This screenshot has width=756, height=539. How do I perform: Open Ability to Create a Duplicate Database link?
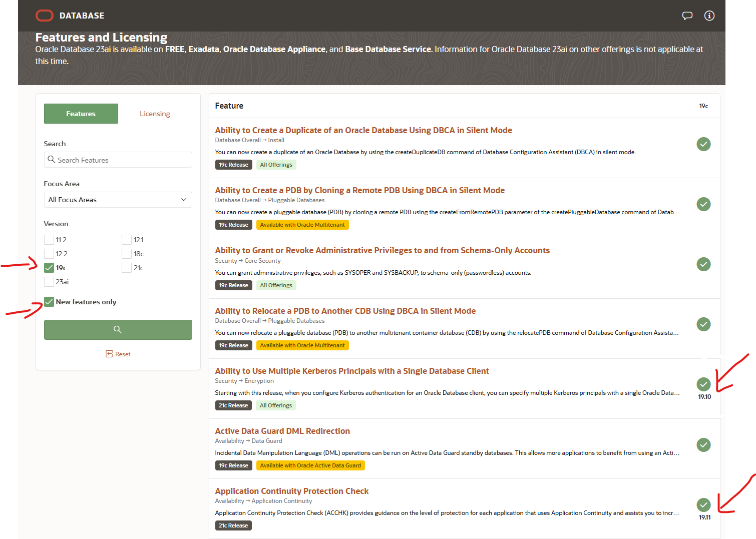[x=363, y=130]
